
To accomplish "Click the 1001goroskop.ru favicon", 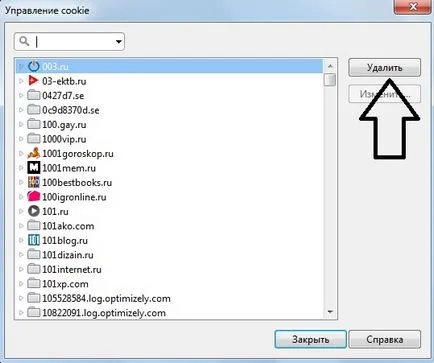I will [x=33, y=153].
